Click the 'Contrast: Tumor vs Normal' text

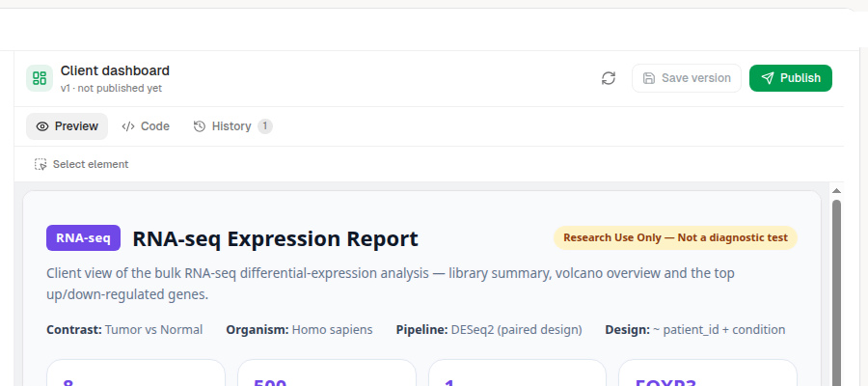124,330
